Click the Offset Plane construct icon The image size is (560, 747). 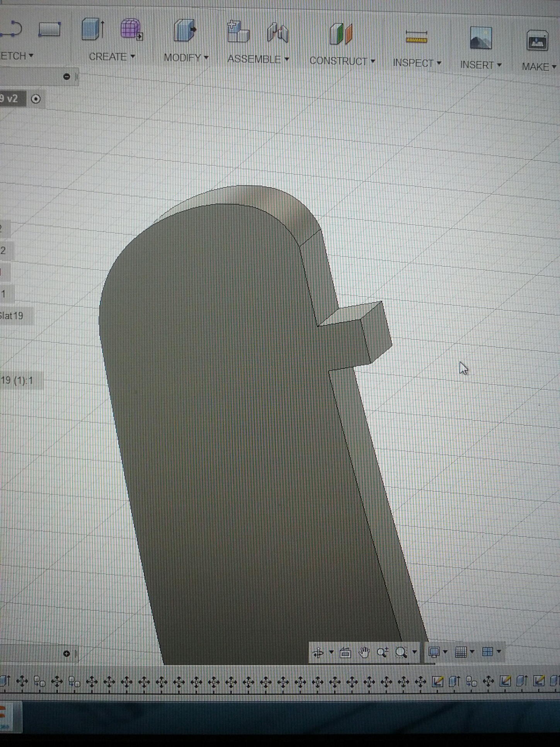[341, 34]
